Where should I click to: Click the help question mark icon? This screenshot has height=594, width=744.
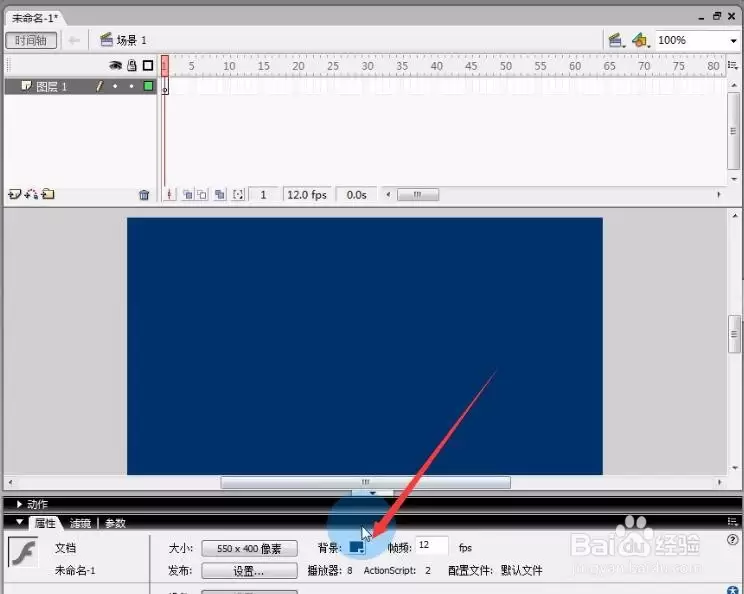[732, 540]
